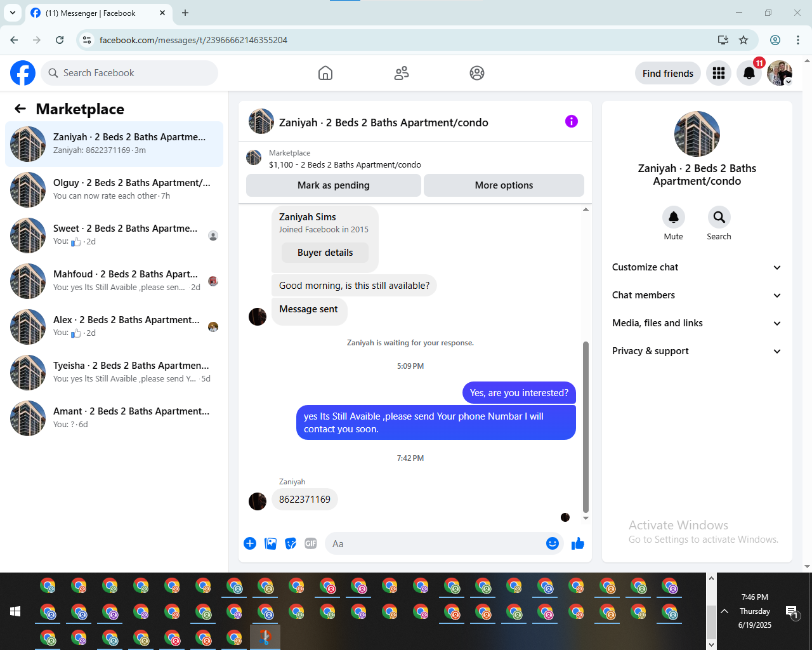Open the Chrome tab search dropdown

[x=13, y=13]
